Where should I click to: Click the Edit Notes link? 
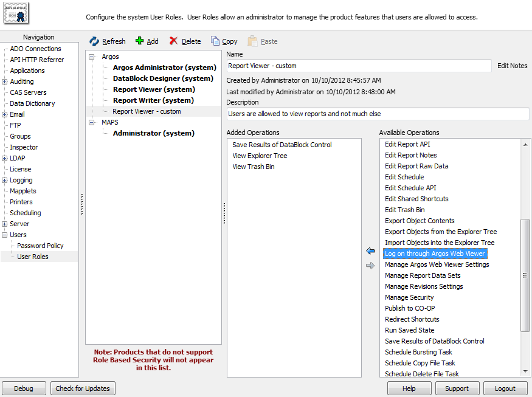512,66
